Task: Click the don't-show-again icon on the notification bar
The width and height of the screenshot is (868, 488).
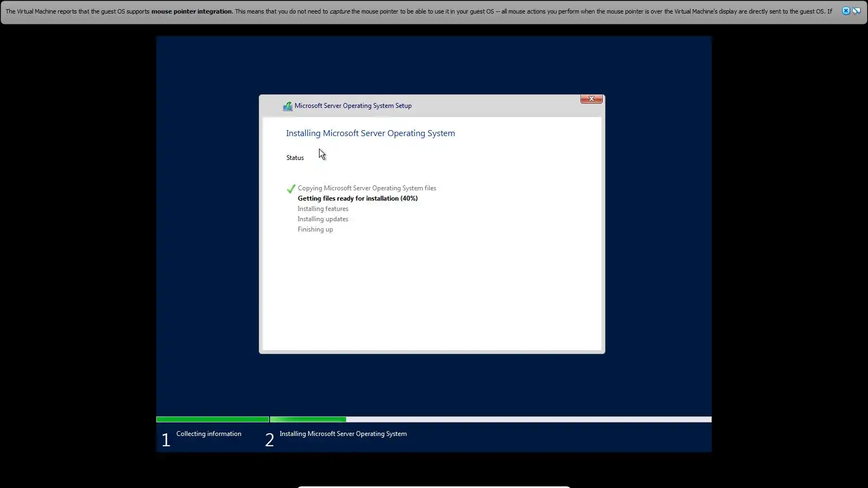Action: click(857, 11)
